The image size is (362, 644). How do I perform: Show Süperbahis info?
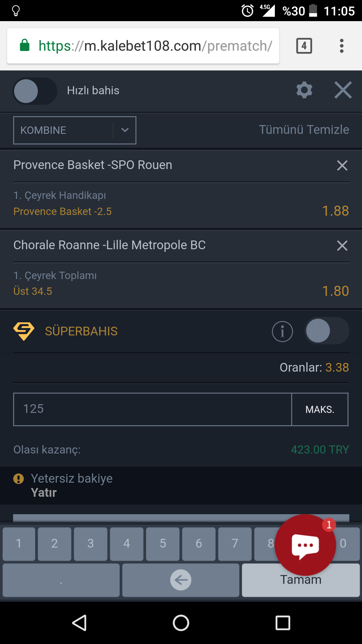click(282, 331)
